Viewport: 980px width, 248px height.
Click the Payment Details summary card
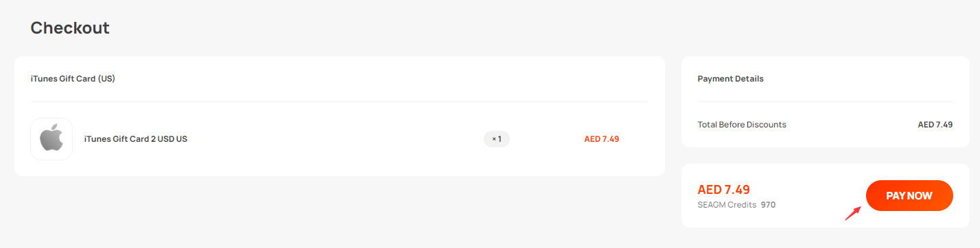[826, 102]
